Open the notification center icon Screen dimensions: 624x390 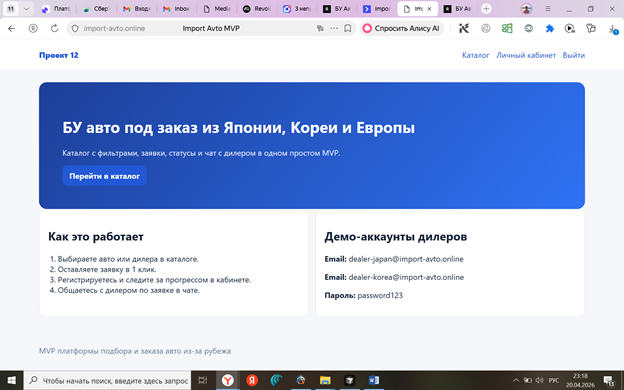[608, 380]
